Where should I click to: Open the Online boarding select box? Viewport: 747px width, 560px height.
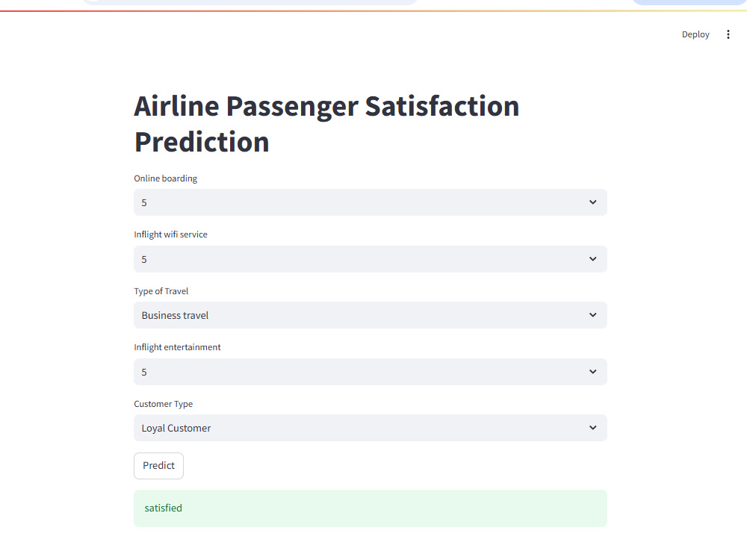tap(371, 202)
